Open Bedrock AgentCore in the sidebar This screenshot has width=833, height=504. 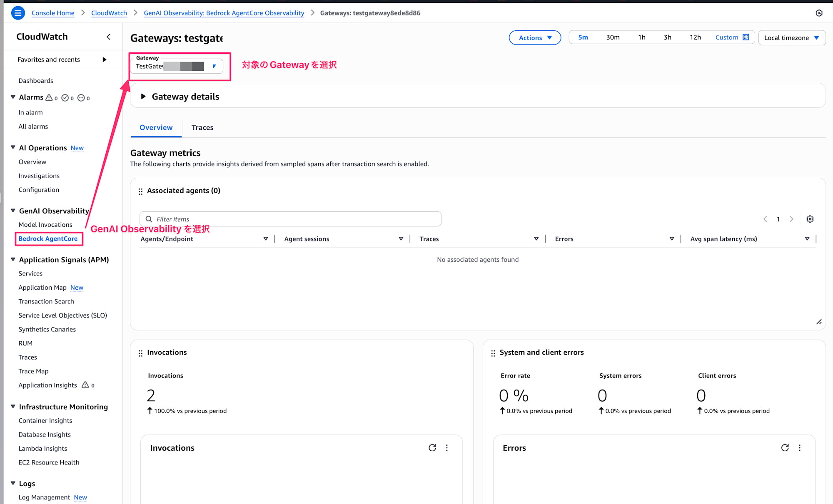click(x=48, y=238)
